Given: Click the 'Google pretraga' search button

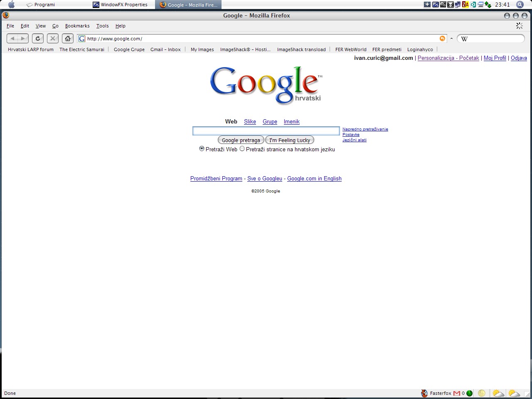Looking at the screenshot, I should (241, 140).
